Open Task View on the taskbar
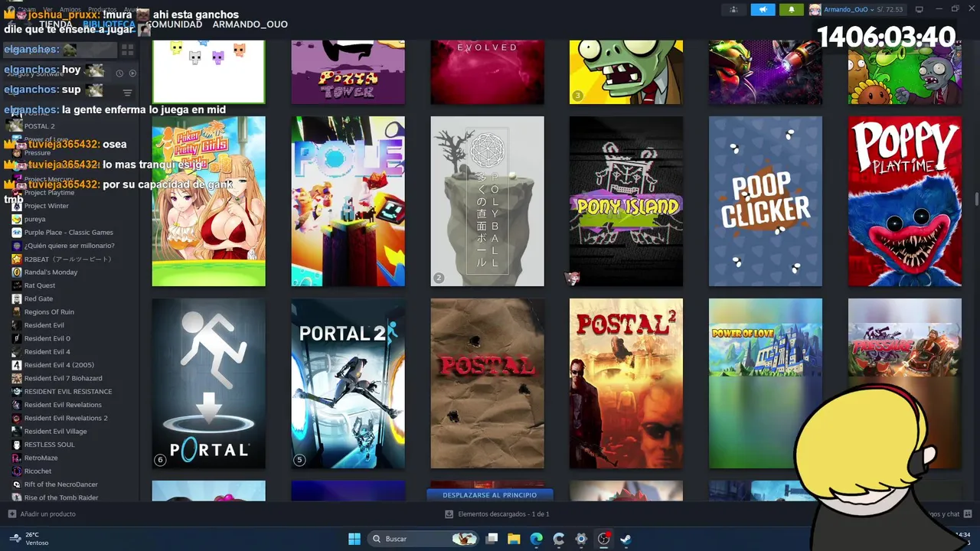The image size is (980, 551). tap(492, 539)
